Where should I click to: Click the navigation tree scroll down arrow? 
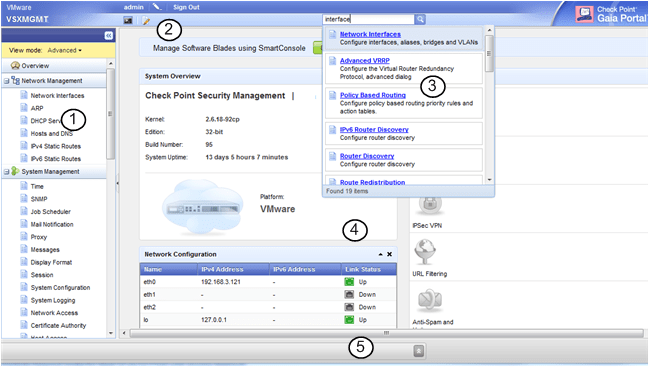coord(111,333)
